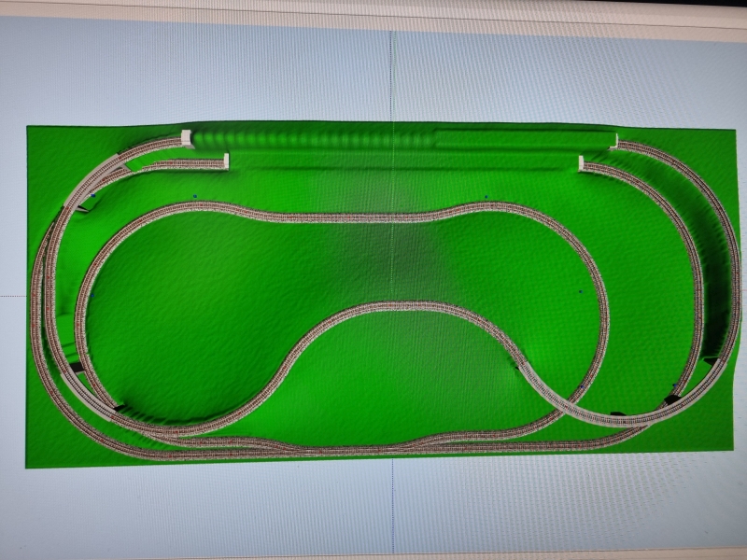Select the blue marker on the right side terrain

[x=579, y=291]
